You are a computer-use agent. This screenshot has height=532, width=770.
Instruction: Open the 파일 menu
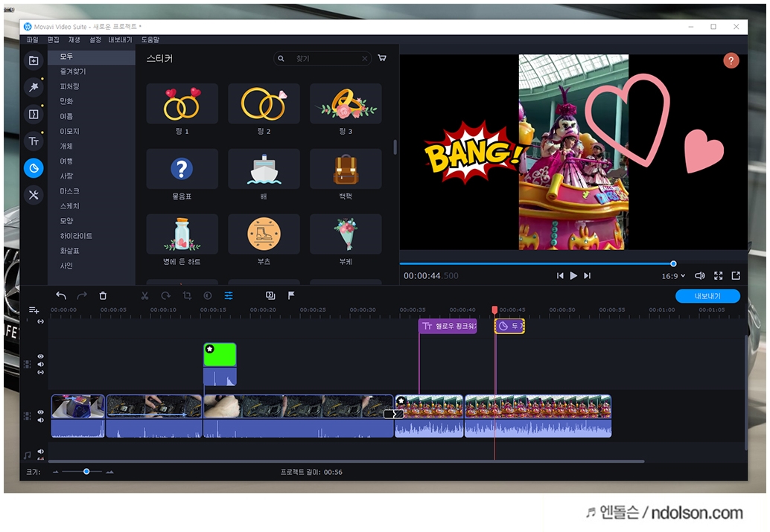click(33, 39)
